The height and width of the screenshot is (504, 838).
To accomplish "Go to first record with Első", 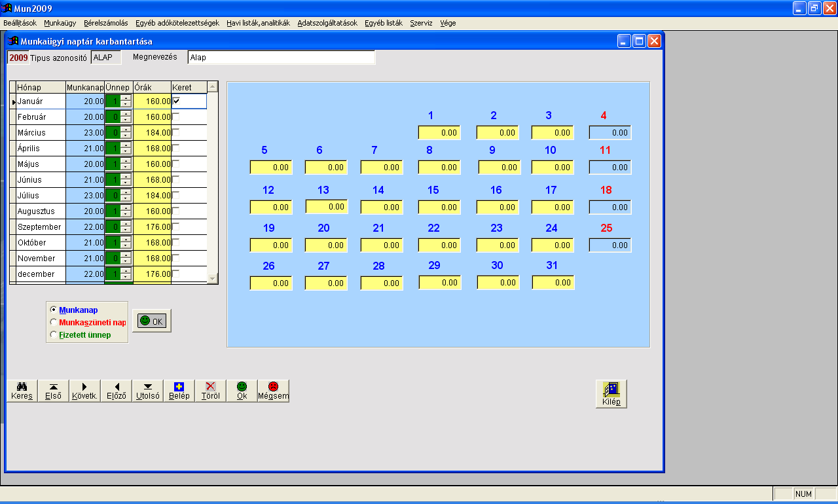I will [x=53, y=391].
